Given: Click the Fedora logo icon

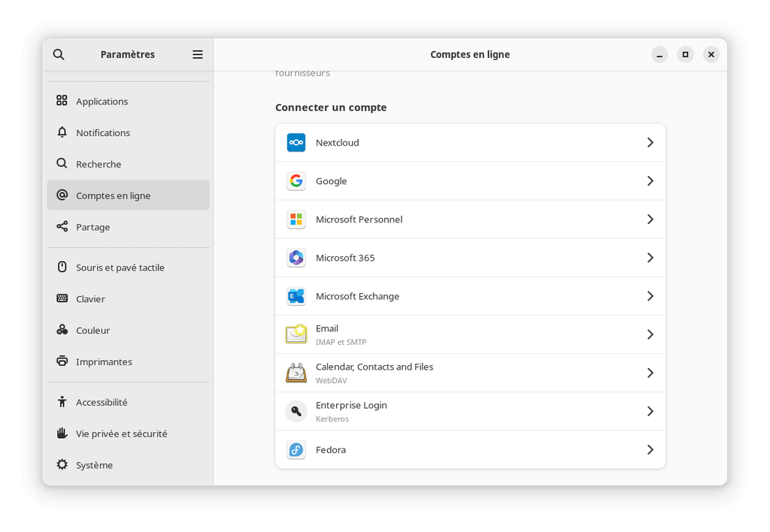Looking at the screenshot, I should coord(296,449).
